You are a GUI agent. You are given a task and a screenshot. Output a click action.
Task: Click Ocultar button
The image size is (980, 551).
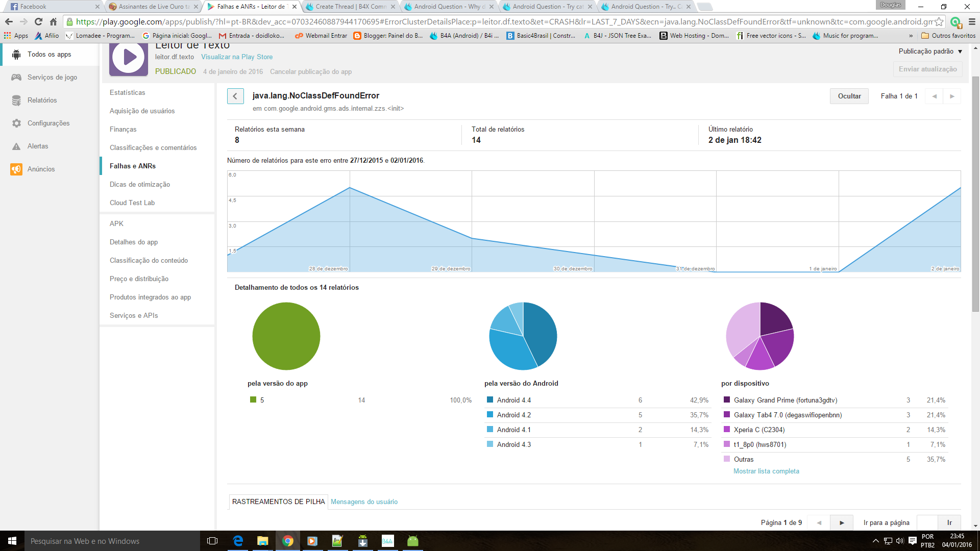click(849, 96)
